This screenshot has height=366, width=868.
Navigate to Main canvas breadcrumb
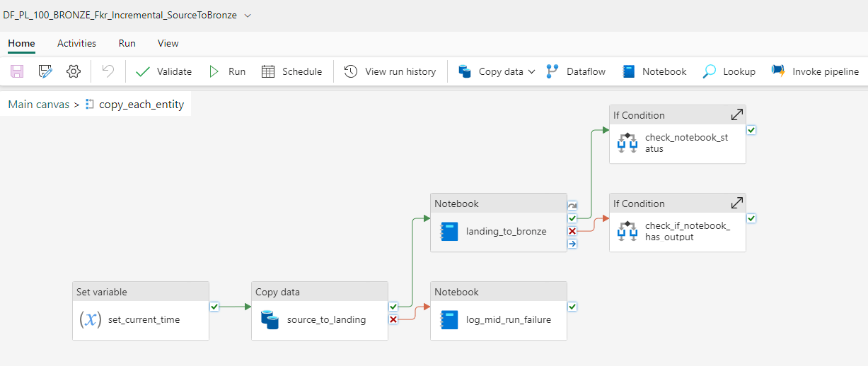(x=39, y=105)
